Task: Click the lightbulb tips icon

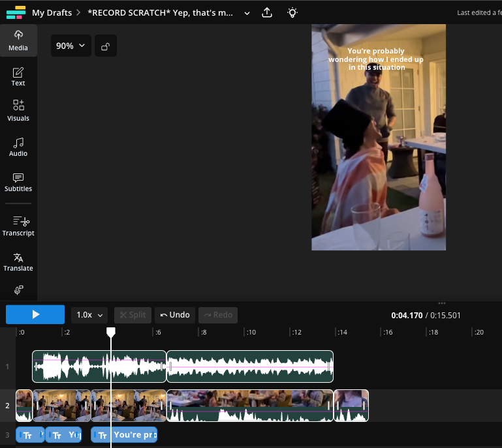Action: click(292, 13)
